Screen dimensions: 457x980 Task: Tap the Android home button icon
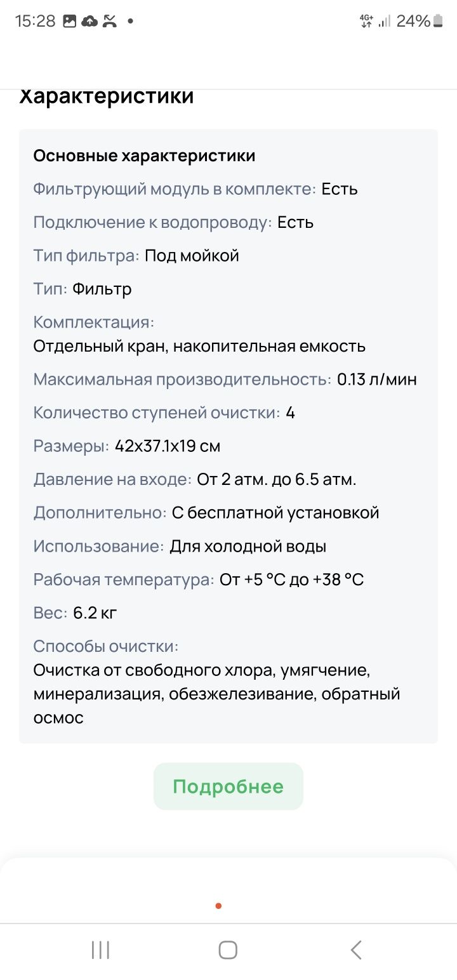point(228,950)
